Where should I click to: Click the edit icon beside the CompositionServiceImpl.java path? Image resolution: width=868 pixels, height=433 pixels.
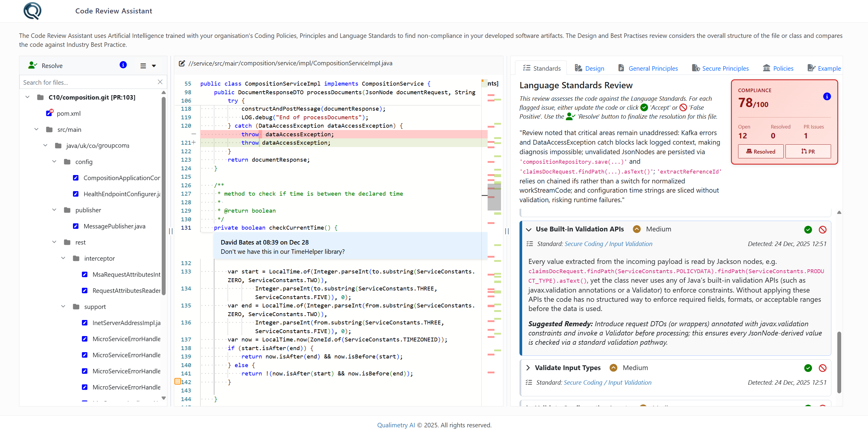(182, 63)
